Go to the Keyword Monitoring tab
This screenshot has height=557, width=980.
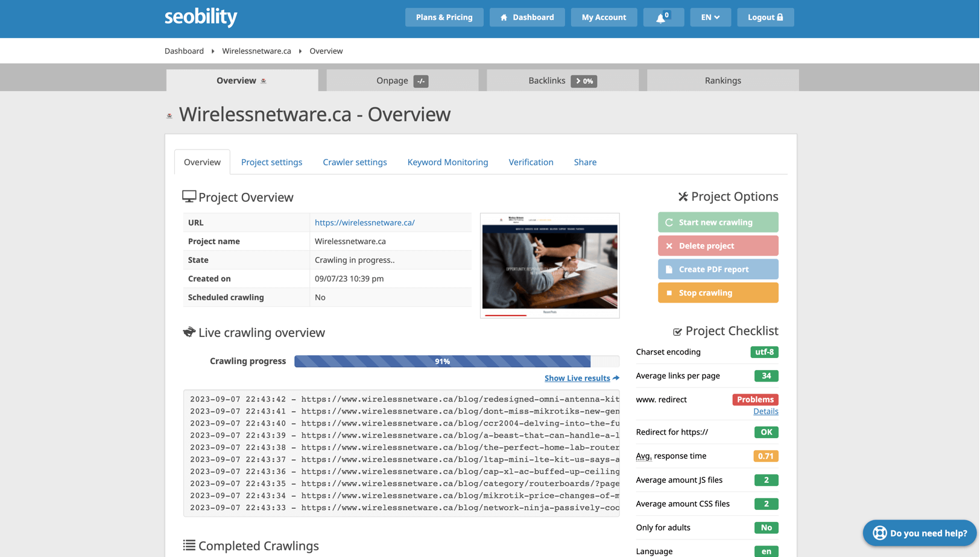[x=447, y=162]
